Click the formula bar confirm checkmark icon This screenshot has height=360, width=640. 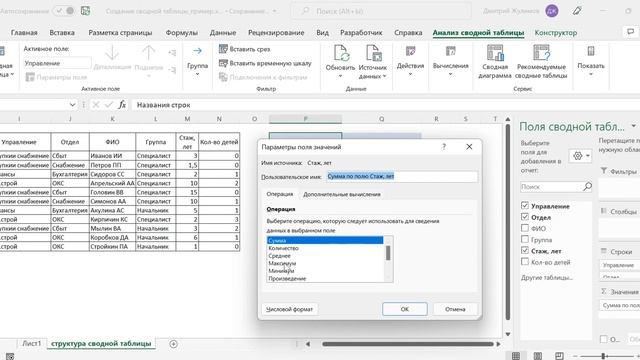(109, 105)
